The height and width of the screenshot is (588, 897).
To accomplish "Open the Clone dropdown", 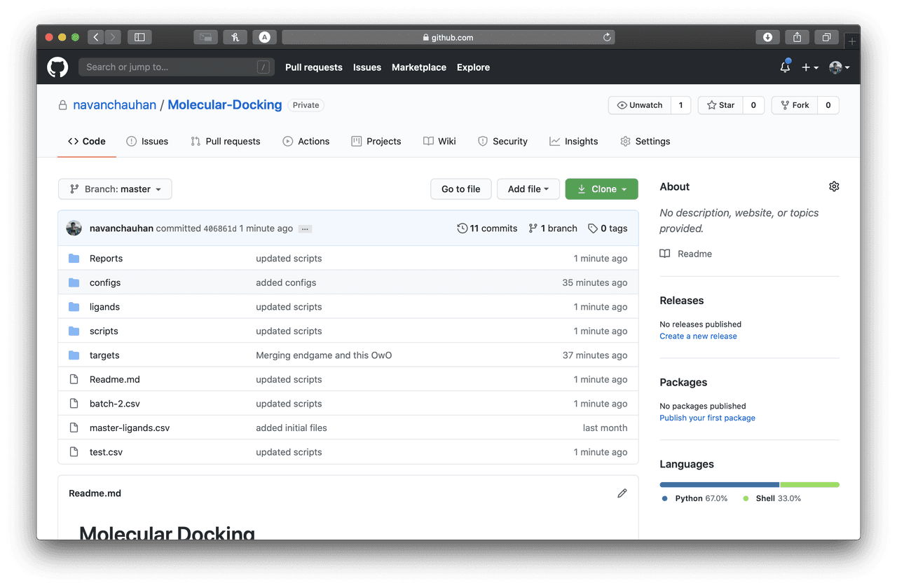I will point(602,189).
